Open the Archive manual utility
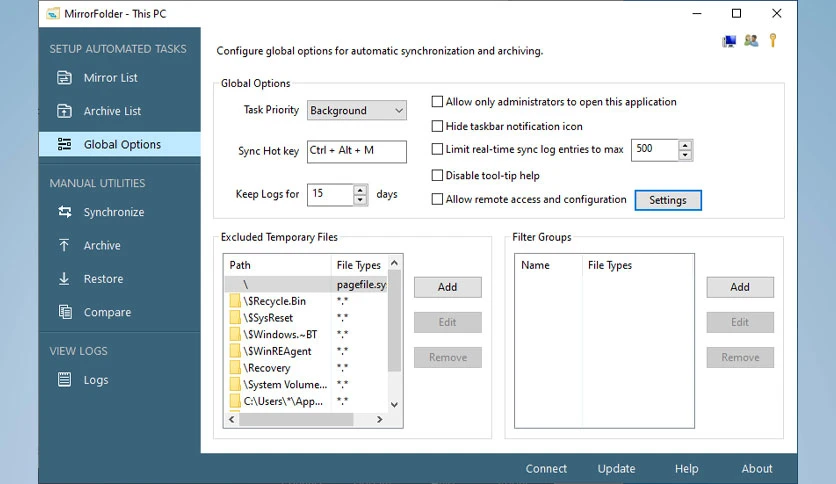This screenshot has width=836, height=484. pyautogui.click(x=119, y=245)
